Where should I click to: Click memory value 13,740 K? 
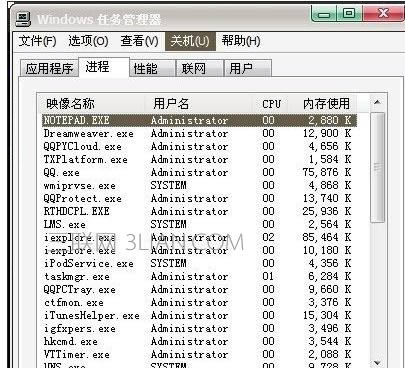327,198
